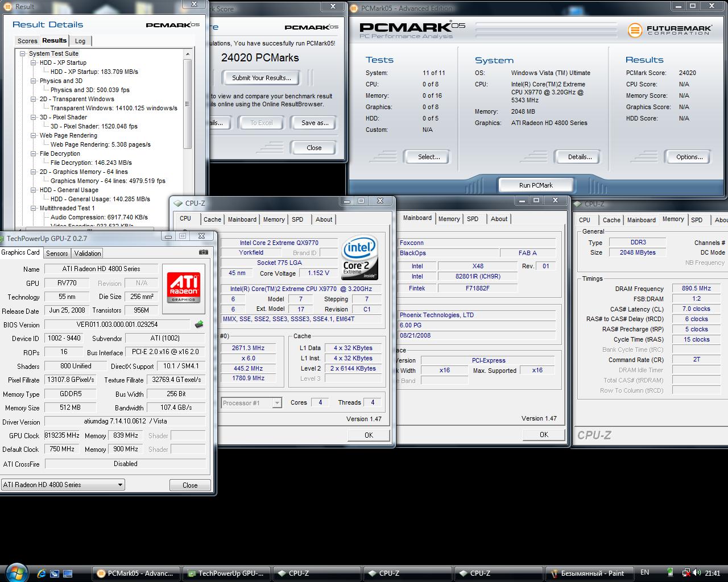Open About tab in middle CPU-Z window
The image size is (728, 582).
click(499, 219)
